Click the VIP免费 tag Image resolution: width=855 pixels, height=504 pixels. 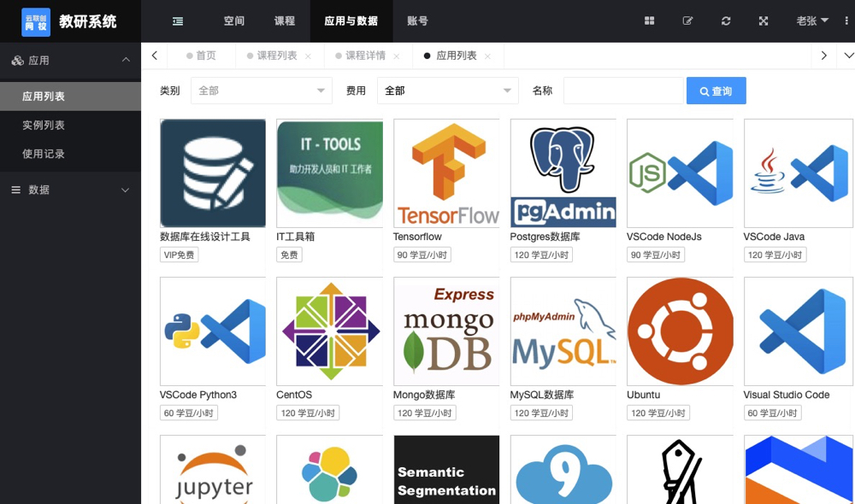tap(179, 255)
